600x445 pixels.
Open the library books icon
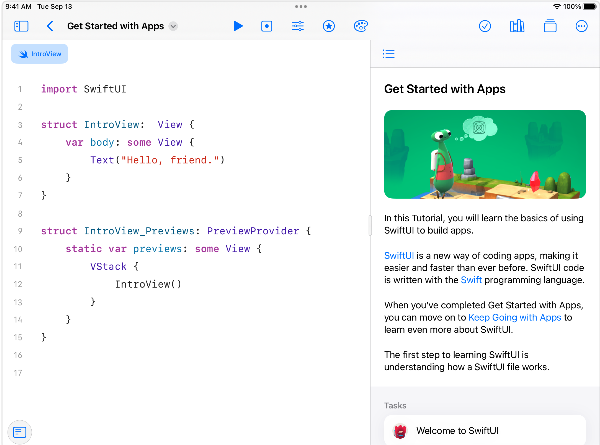517,26
